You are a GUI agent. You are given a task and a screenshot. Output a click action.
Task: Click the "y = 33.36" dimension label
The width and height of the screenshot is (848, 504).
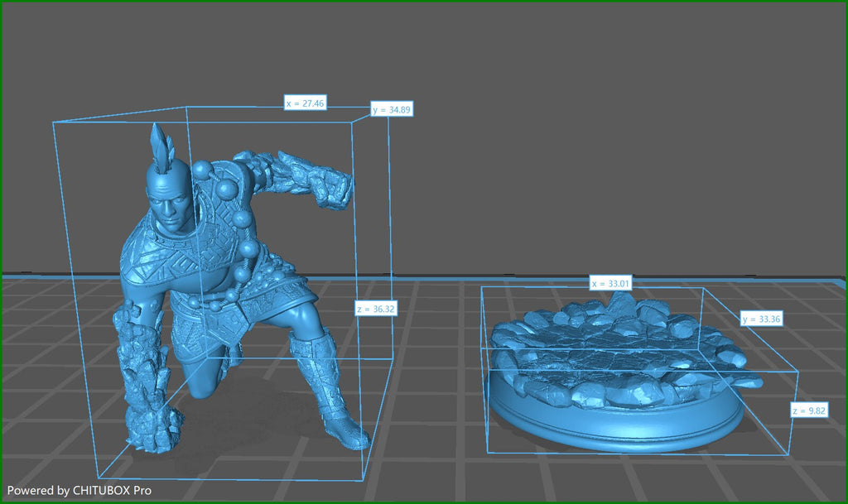coord(762,319)
